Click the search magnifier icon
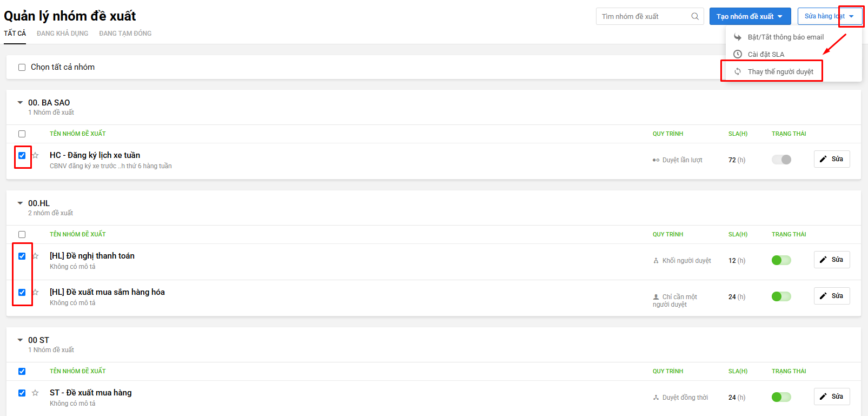The image size is (868, 416). pos(695,16)
